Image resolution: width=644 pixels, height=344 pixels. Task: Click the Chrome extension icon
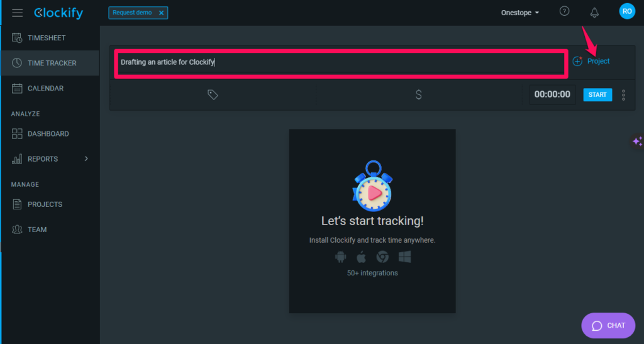click(382, 257)
